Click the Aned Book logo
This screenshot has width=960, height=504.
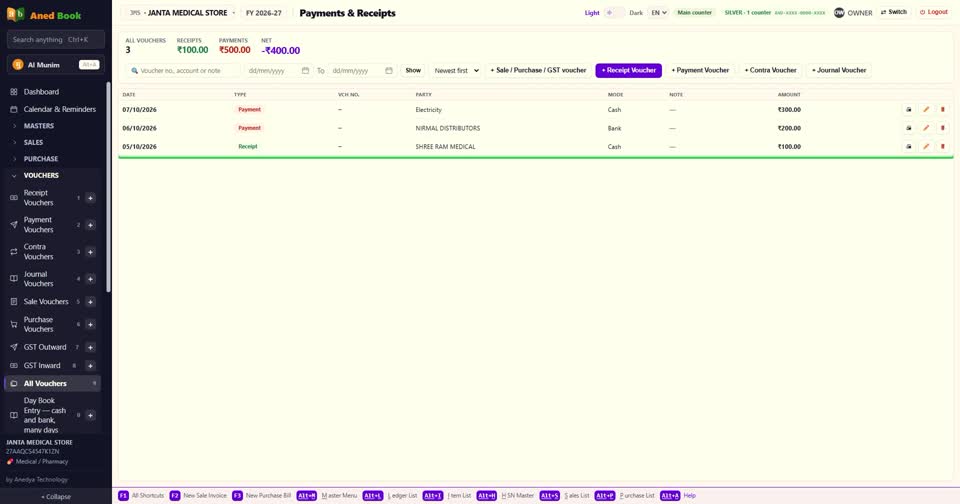pos(44,15)
